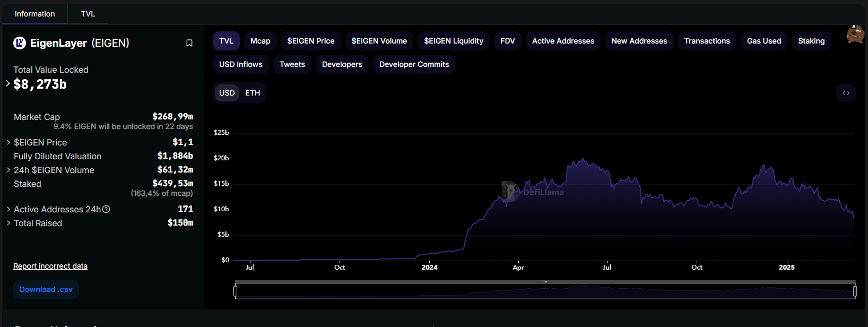
Task: Click the left handle of chart range slider
Action: point(235,291)
